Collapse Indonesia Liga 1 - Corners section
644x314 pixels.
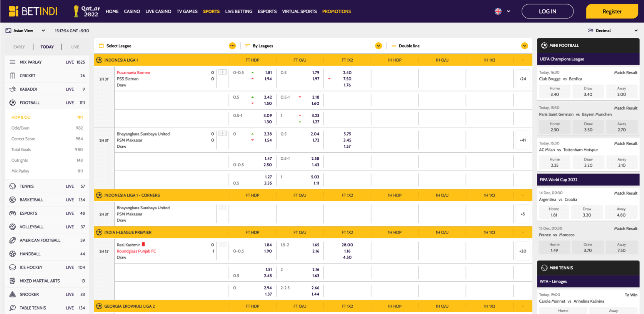point(523,195)
